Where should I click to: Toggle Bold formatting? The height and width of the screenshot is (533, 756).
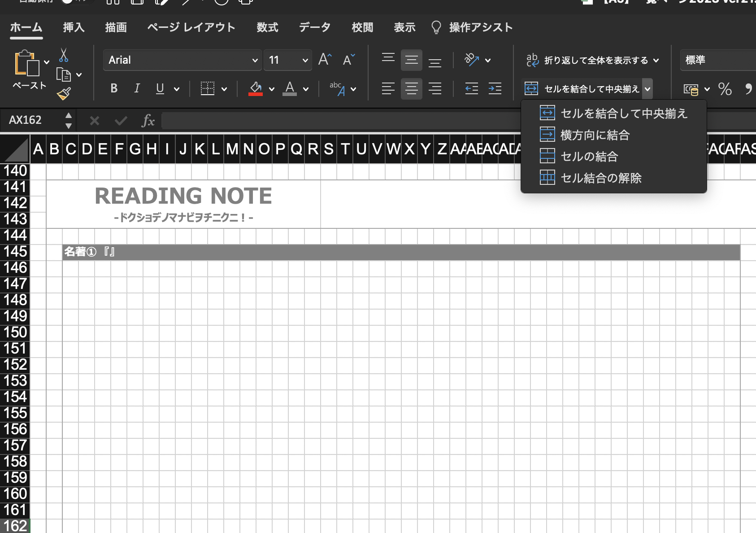pos(114,89)
